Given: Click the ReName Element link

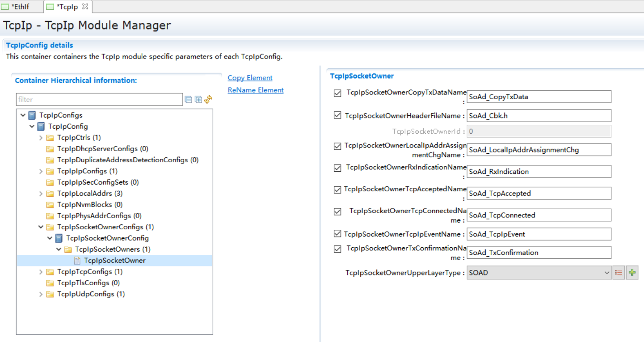Looking at the screenshot, I should [x=255, y=90].
